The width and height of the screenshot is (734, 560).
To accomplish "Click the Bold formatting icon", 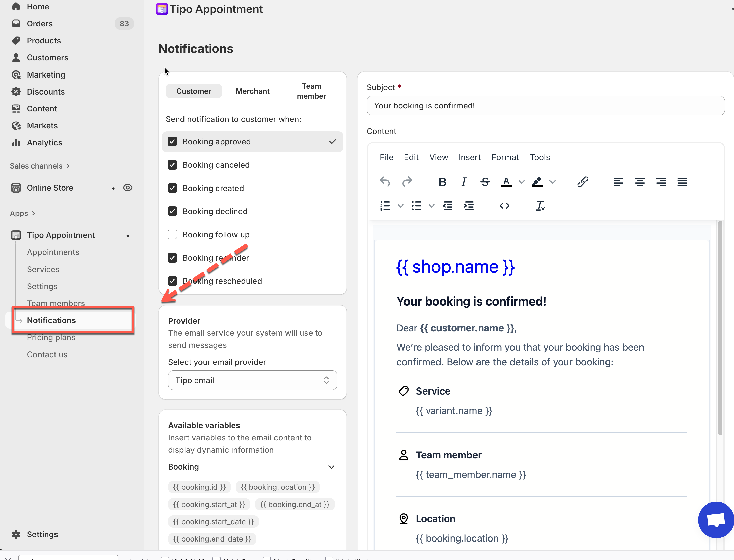I will pos(442,182).
